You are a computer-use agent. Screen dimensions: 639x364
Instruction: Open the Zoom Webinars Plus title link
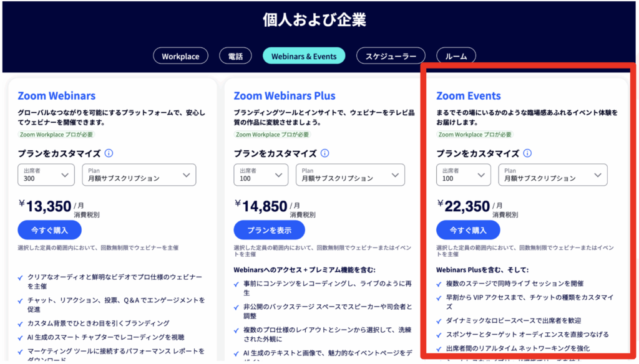285,96
